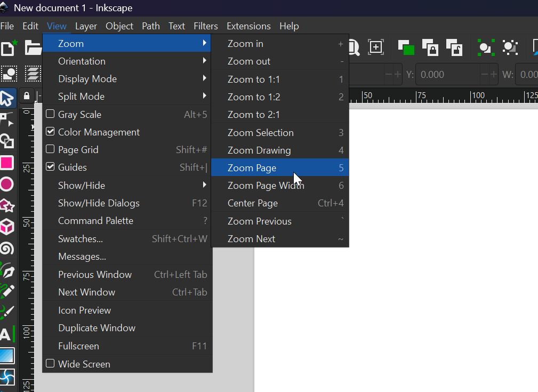Select Zoom to 2:1

280,114
